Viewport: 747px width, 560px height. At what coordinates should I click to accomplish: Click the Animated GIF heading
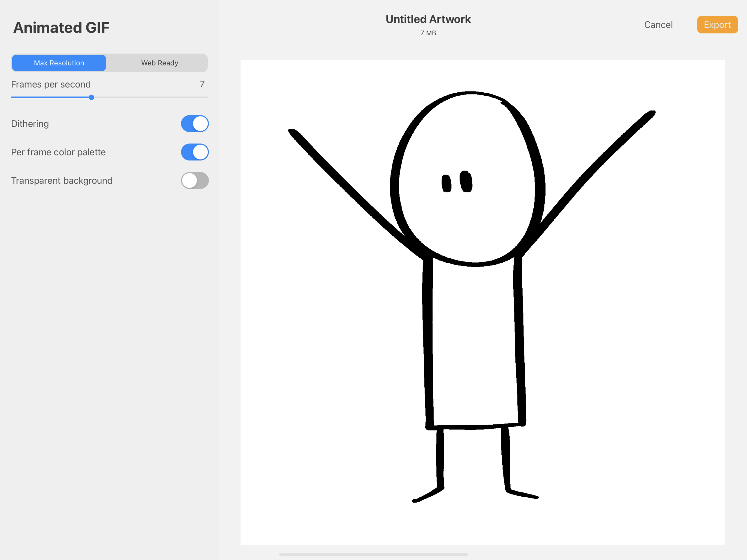click(x=61, y=27)
